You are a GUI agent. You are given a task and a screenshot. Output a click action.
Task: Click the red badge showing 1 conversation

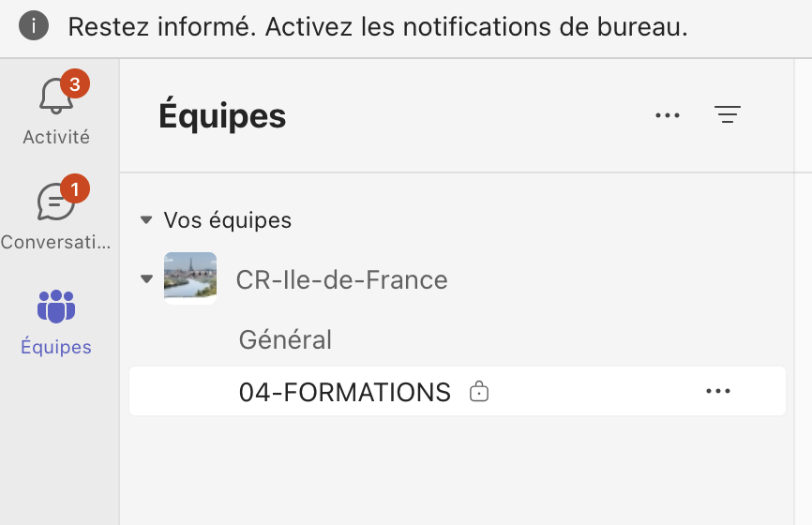(75, 189)
